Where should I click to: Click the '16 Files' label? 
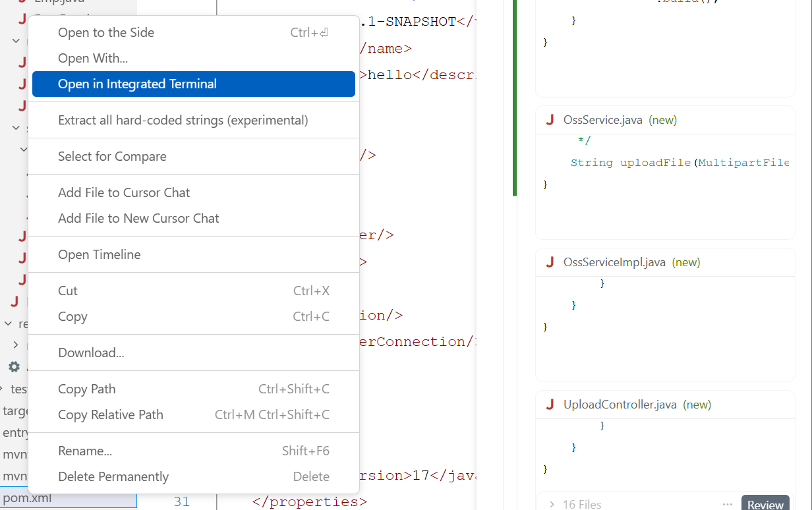tap(582, 504)
